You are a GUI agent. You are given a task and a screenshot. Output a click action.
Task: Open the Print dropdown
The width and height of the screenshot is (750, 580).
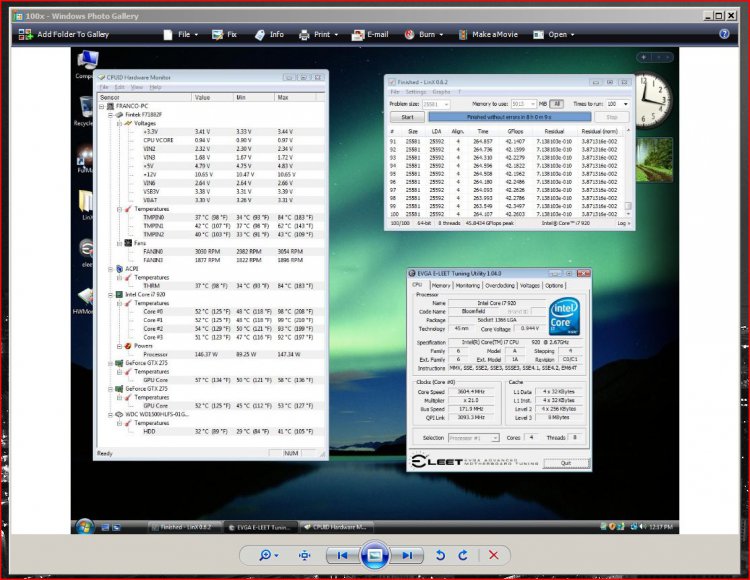pos(319,34)
